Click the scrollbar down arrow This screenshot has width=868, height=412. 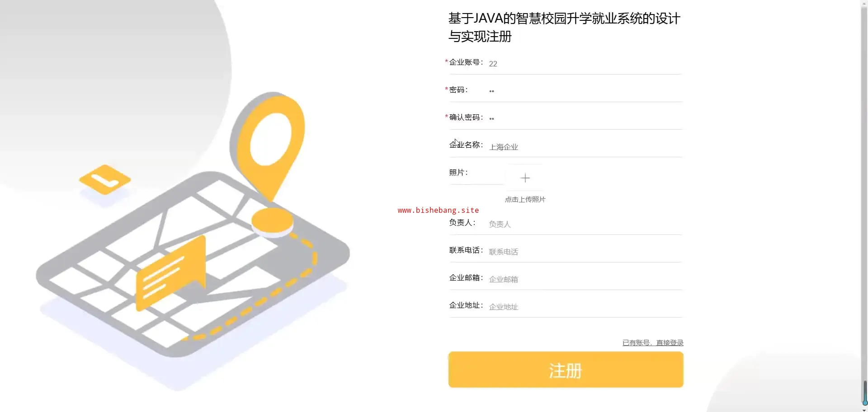tap(865, 409)
